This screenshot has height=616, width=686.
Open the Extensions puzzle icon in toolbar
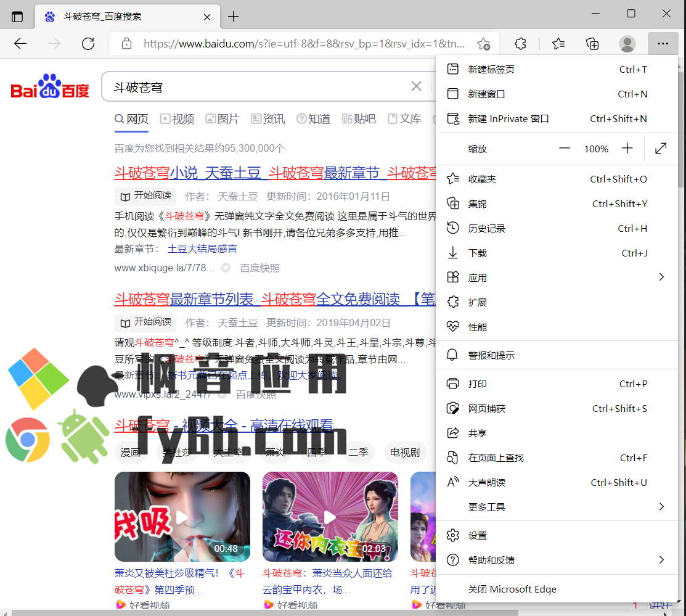520,44
